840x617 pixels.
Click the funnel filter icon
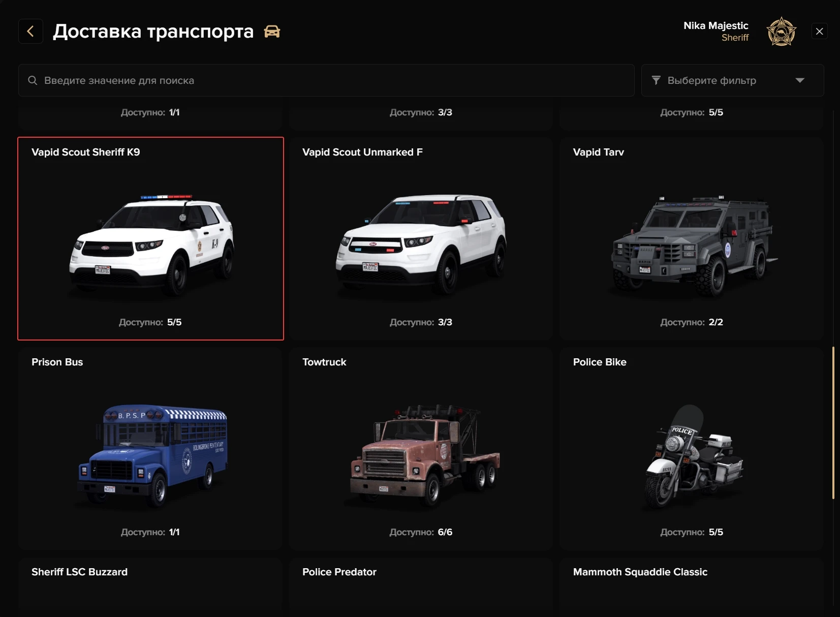click(656, 80)
